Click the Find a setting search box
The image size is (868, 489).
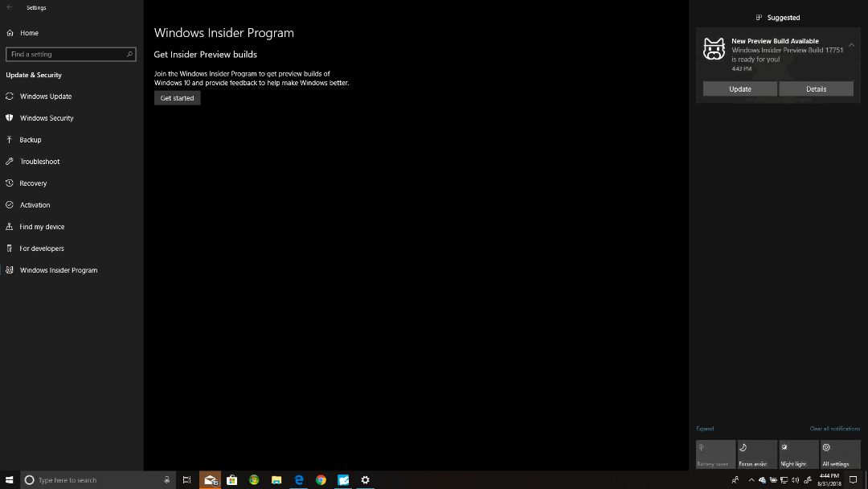point(71,53)
